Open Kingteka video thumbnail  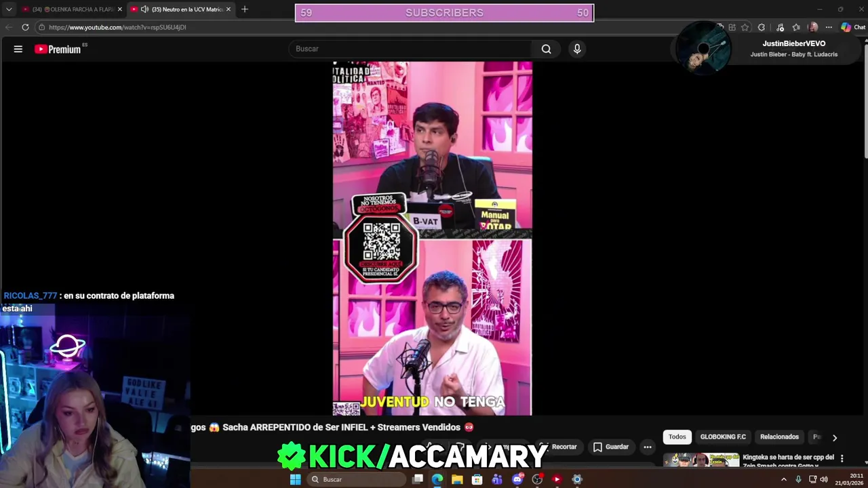701,460
